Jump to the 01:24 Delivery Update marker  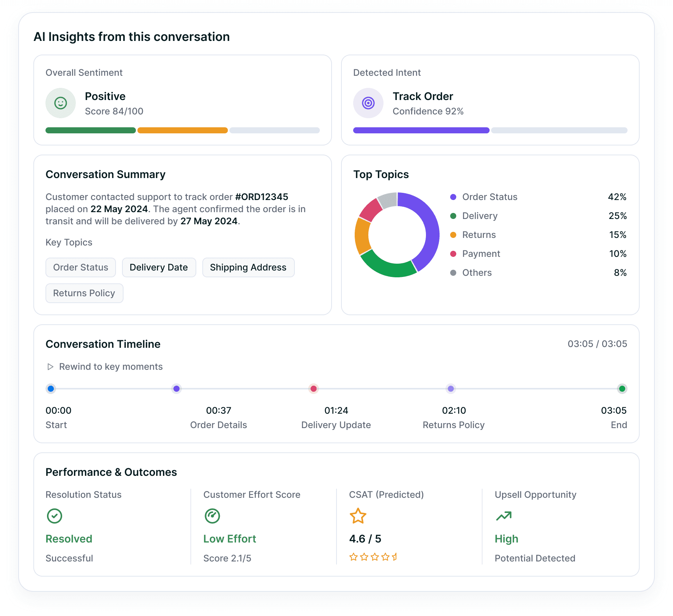(x=313, y=389)
